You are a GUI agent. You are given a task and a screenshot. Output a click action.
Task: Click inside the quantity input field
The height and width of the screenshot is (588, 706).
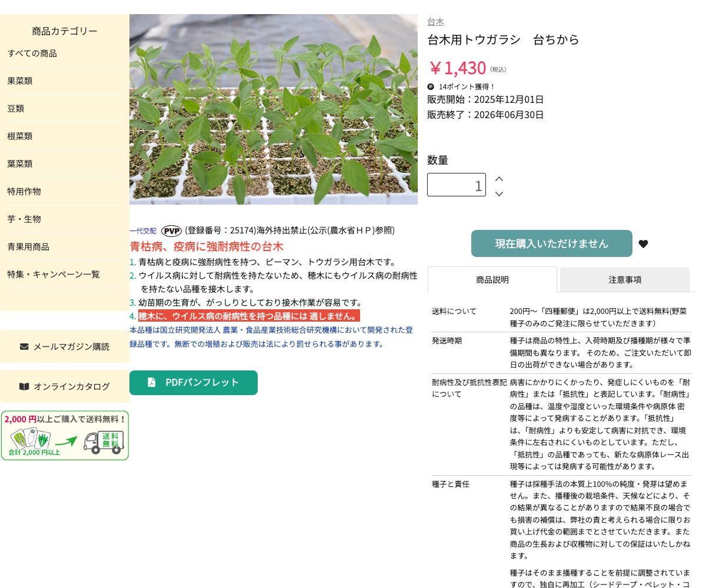(457, 185)
